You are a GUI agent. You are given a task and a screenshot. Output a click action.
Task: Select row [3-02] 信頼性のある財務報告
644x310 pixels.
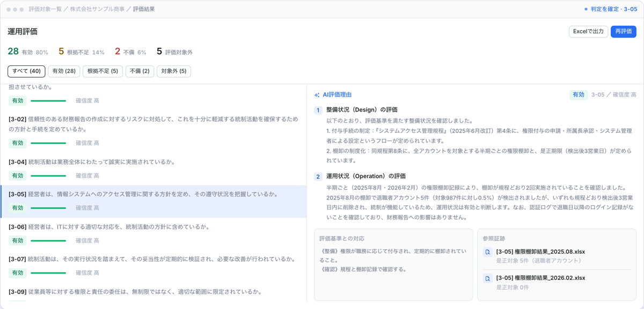153,131
